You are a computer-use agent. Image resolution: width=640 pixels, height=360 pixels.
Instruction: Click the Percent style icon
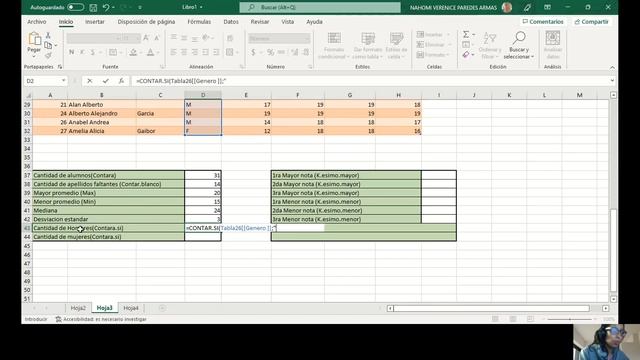pos(270,52)
